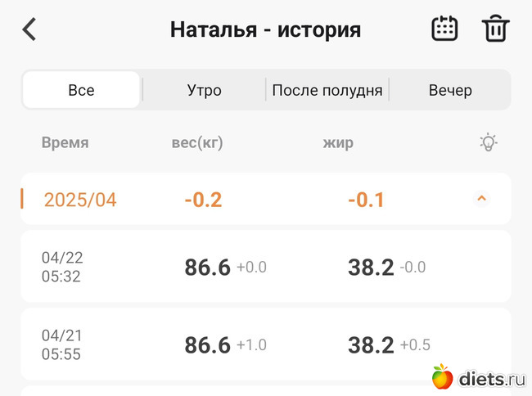Switch to the Утро tab
The image size is (532, 396).
coord(205,90)
